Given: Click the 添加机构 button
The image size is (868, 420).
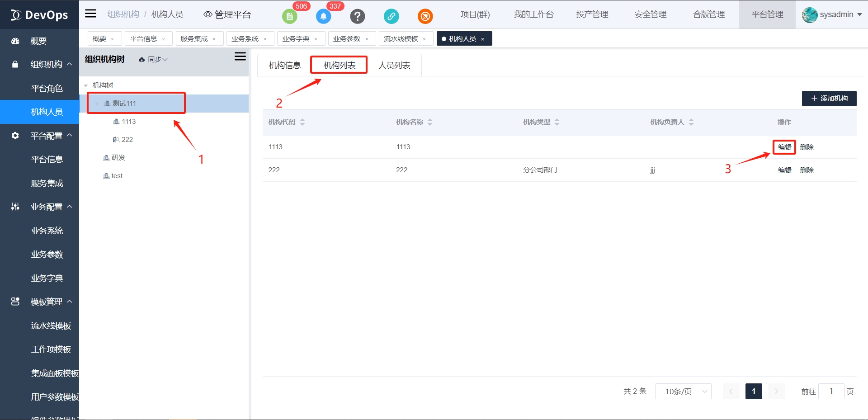Looking at the screenshot, I should coord(829,99).
